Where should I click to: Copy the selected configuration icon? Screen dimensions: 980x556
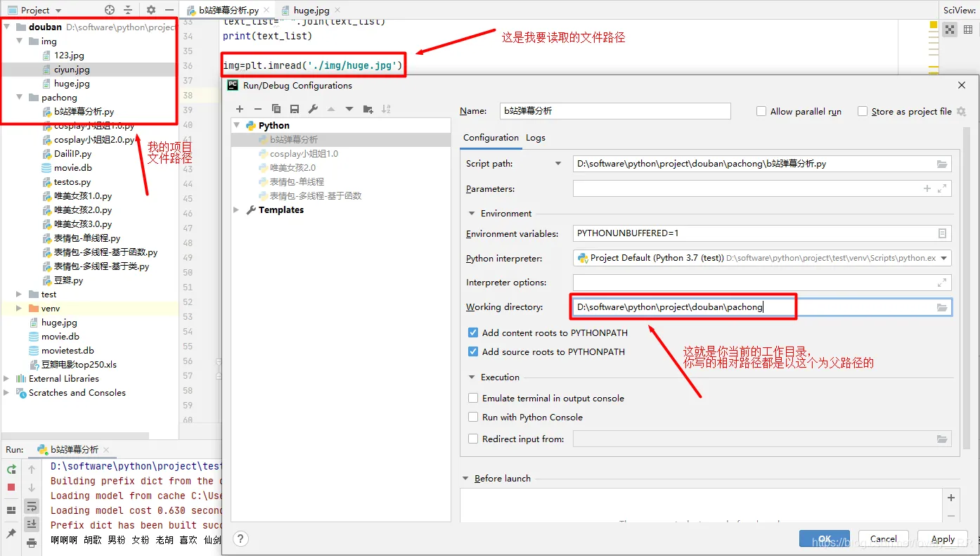tap(276, 109)
